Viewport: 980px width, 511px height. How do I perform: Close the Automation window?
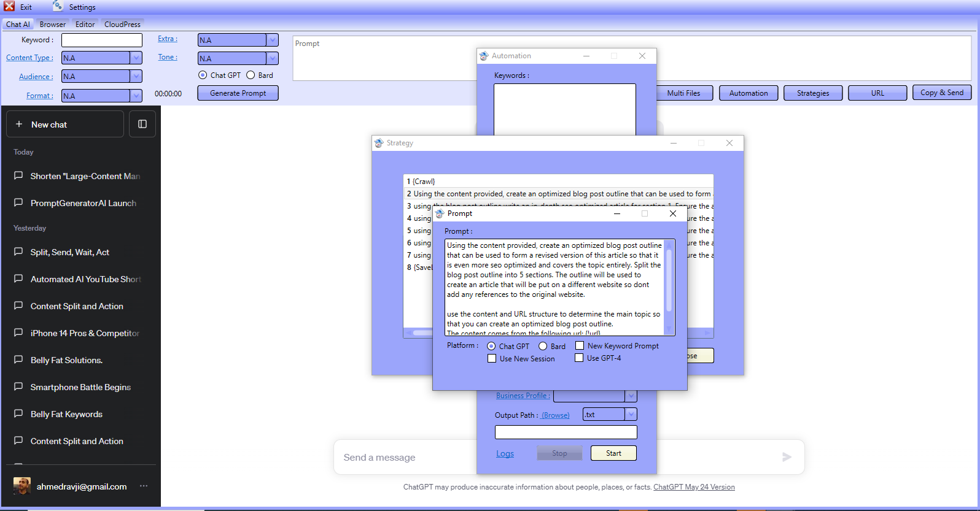642,56
